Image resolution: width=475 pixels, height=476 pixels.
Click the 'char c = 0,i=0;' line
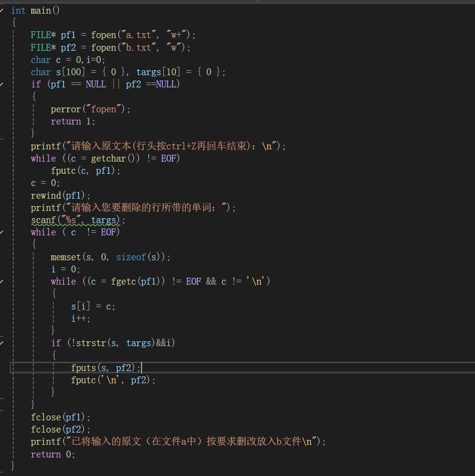coord(68,60)
